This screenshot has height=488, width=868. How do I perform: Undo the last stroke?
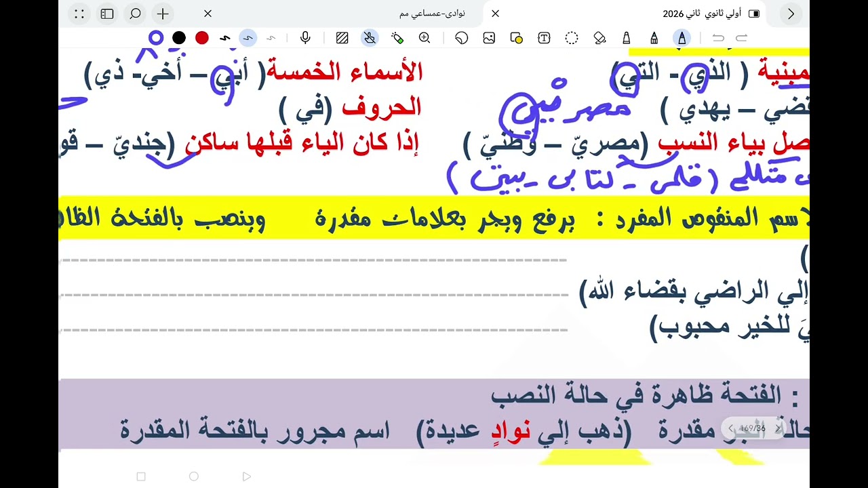click(x=718, y=38)
